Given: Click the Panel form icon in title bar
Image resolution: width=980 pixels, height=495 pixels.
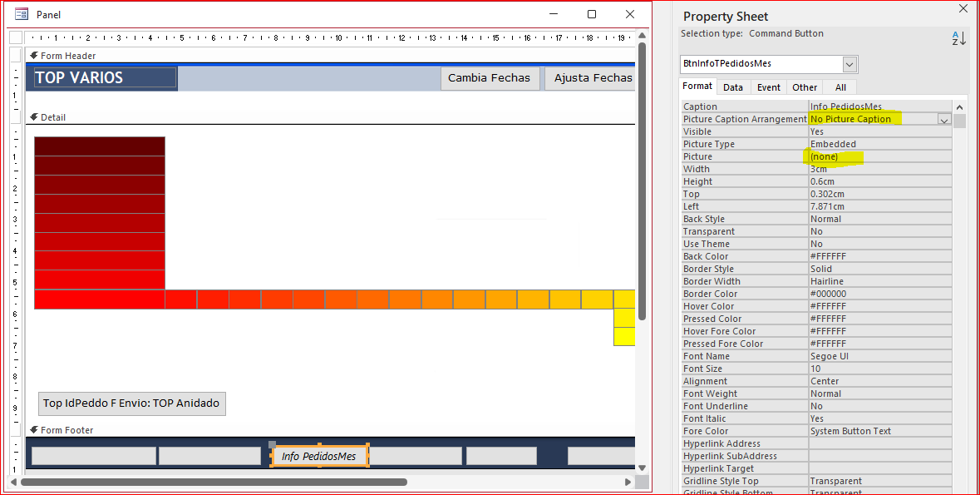Looking at the screenshot, I should (x=22, y=14).
